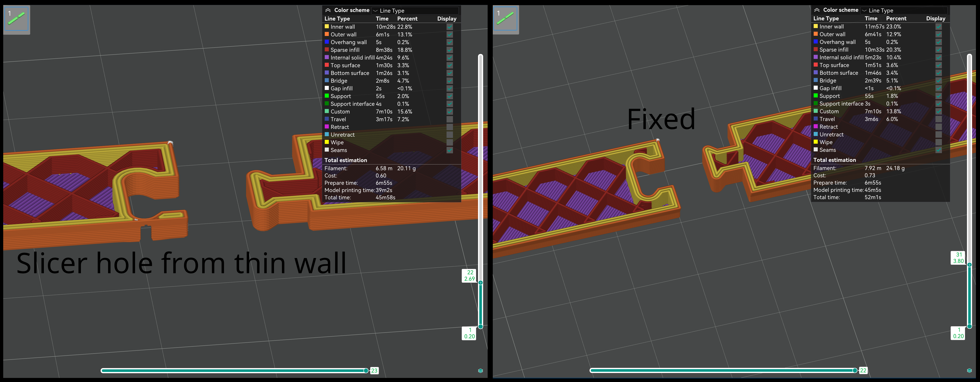Open Line Type dropdown in Slicer hole view

416,11
